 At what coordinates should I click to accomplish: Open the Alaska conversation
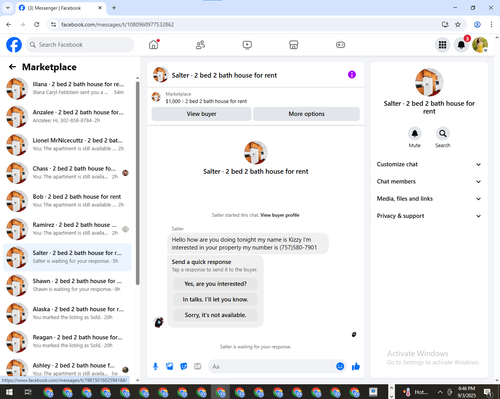(x=67, y=313)
